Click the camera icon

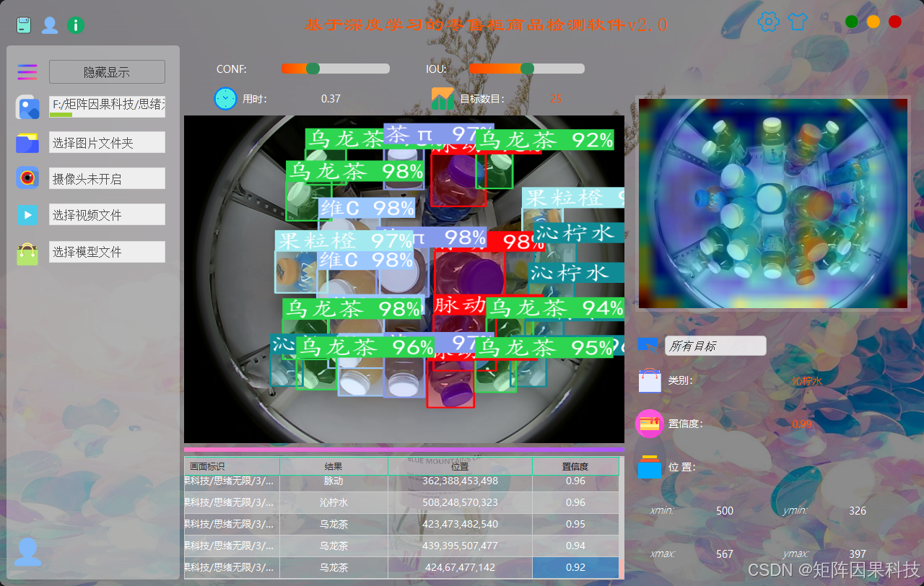tap(27, 178)
